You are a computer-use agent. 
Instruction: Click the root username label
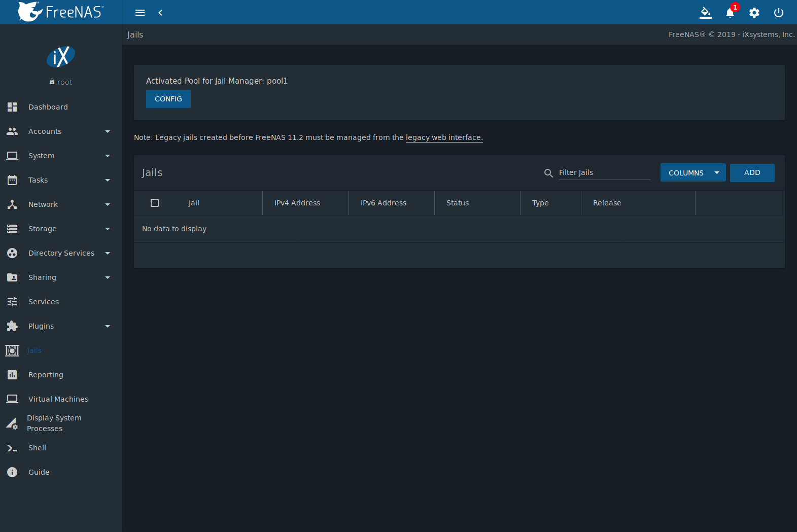point(64,82)
